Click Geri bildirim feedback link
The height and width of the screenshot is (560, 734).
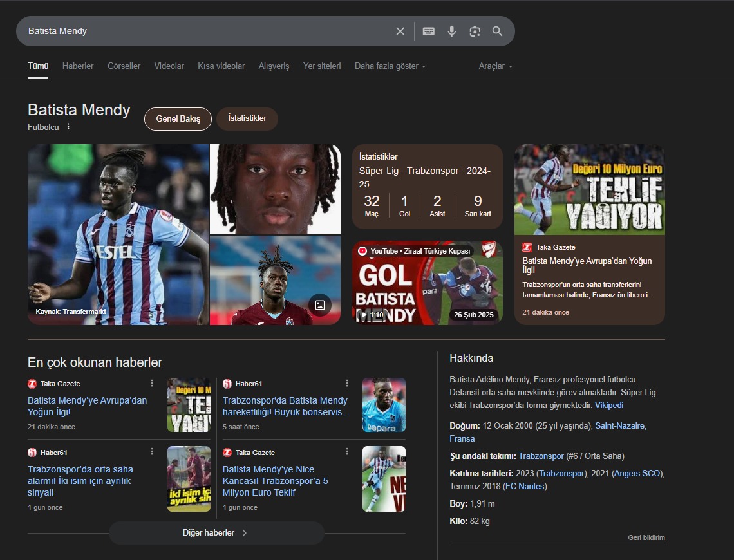pyautogui.click(x=646, y=537)
